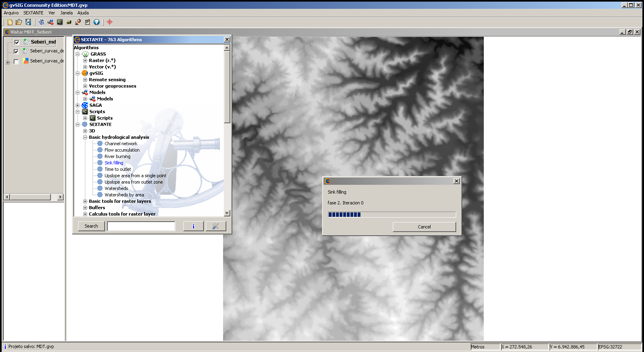
Task: Open the SEXTANTE history toolbar icon
Action: 69,22
